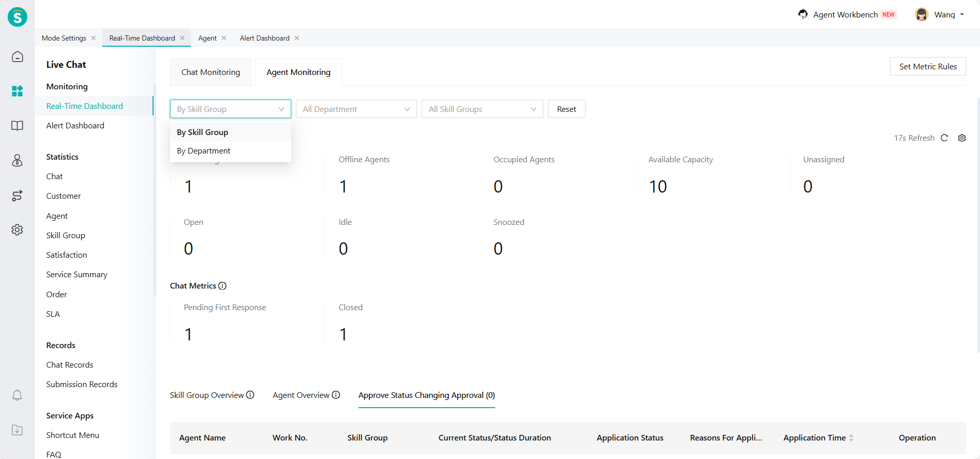Viewport: 980px width, 459px height.
Task: Select the dashboard grid icon in sidebar
Action: 17,91
